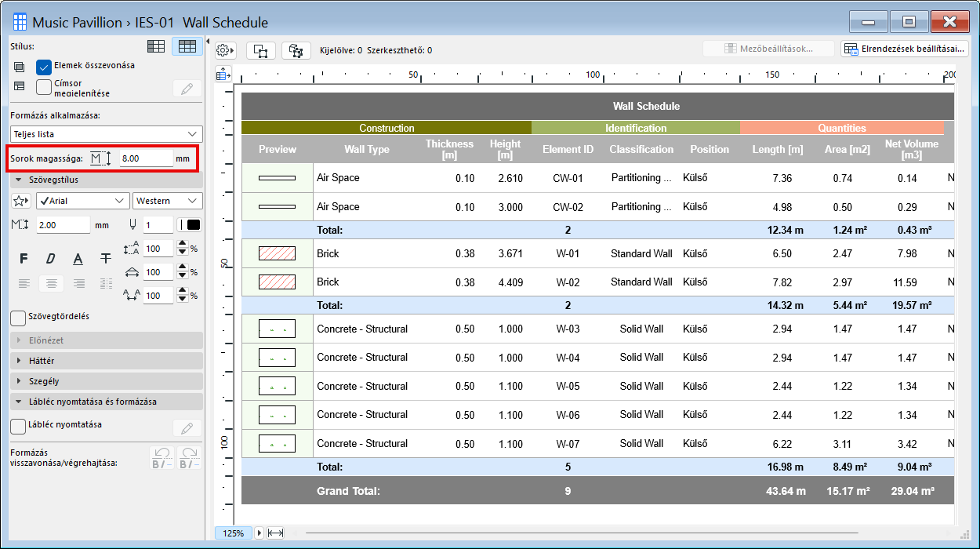Click the gear settings icon in toolbar

pos(225,50)
